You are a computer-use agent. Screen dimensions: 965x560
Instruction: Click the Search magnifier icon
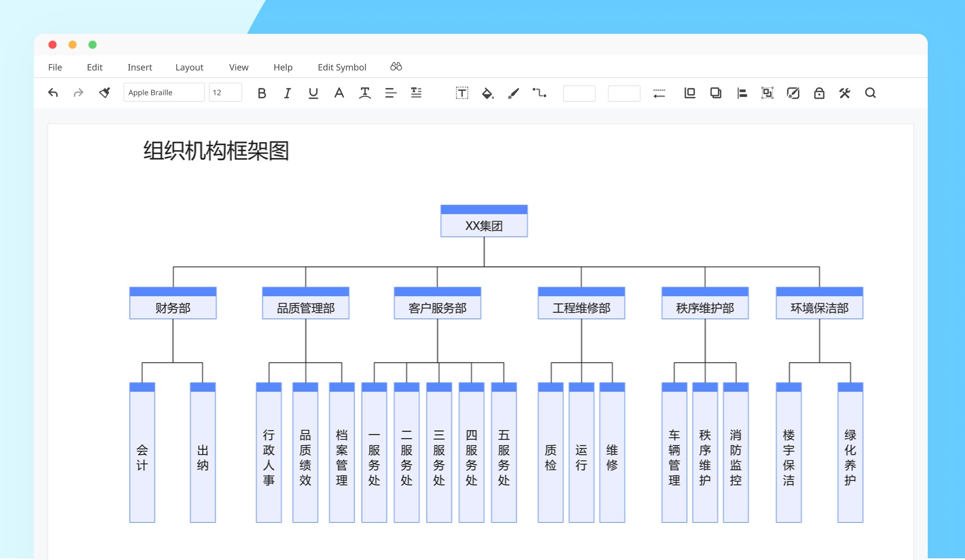[871, 93]
